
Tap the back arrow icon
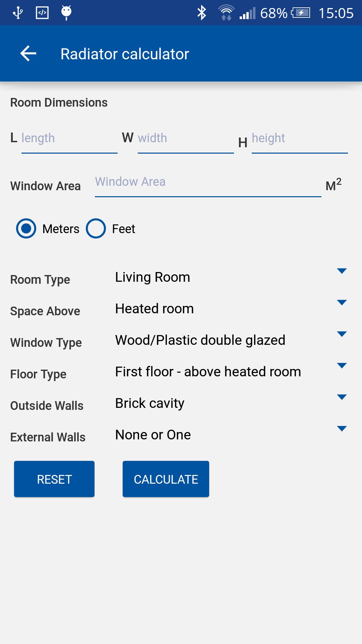pyautogui.click(x=28, y=54)
